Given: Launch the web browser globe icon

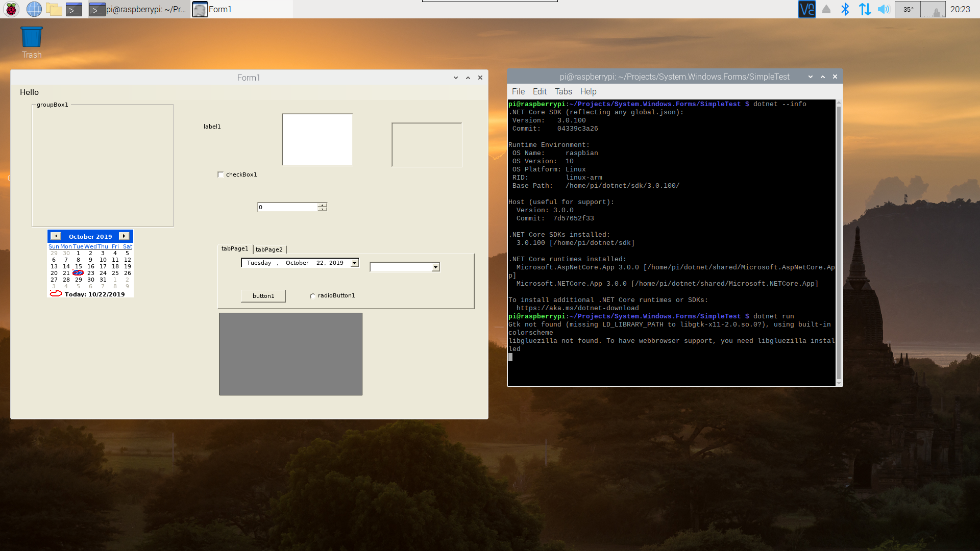Looking at the screenshot, I should [34, 9].
